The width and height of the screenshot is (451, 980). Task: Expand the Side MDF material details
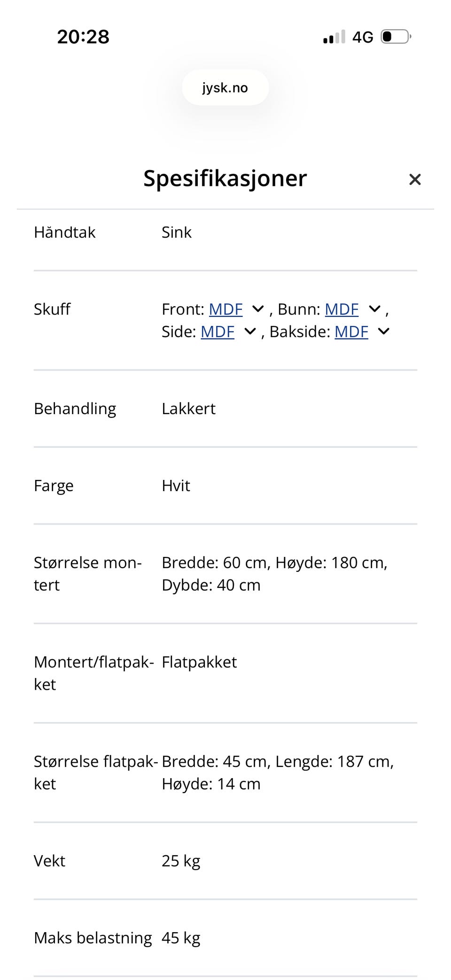pos(249,332)
